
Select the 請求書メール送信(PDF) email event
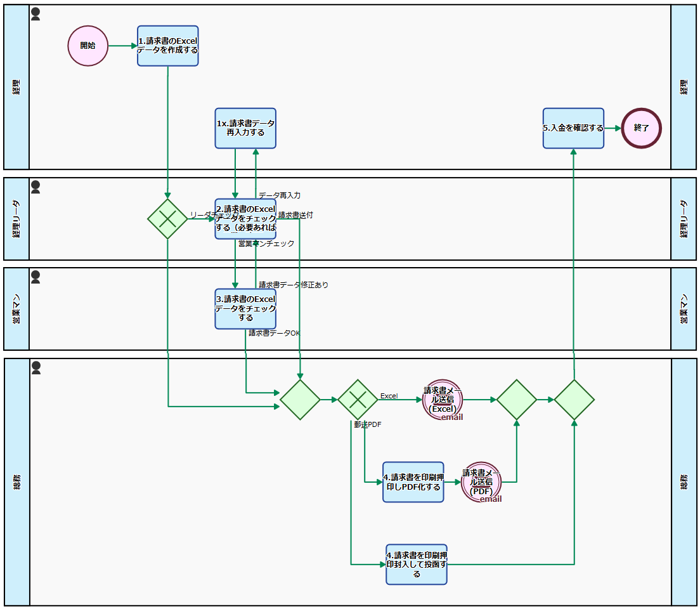point(481,482)
